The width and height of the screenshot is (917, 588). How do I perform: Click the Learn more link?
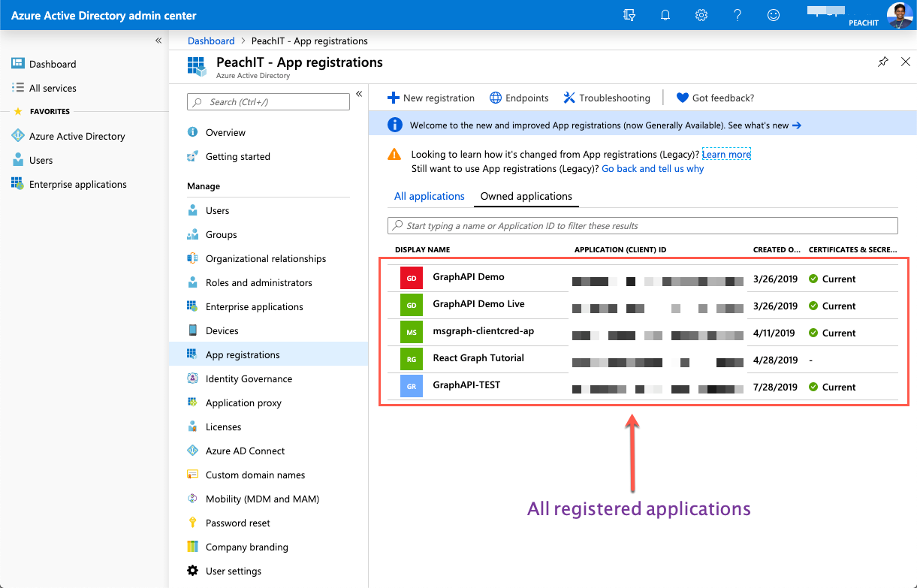[726, 155]
